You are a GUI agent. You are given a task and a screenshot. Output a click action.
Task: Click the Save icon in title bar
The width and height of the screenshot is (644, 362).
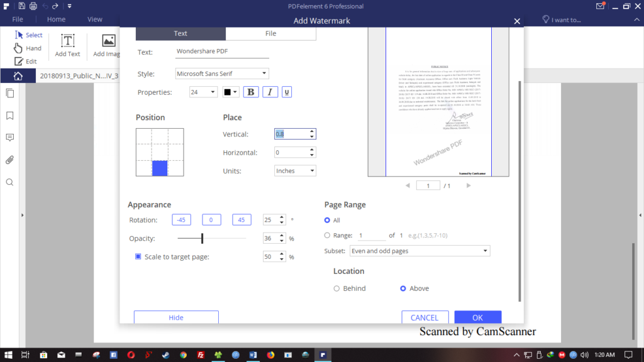point(22,6)
